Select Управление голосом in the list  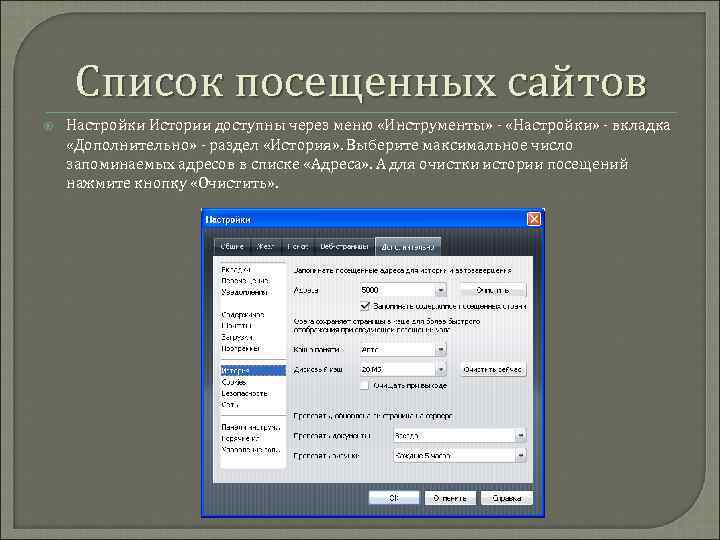click(x=251, y=450)
